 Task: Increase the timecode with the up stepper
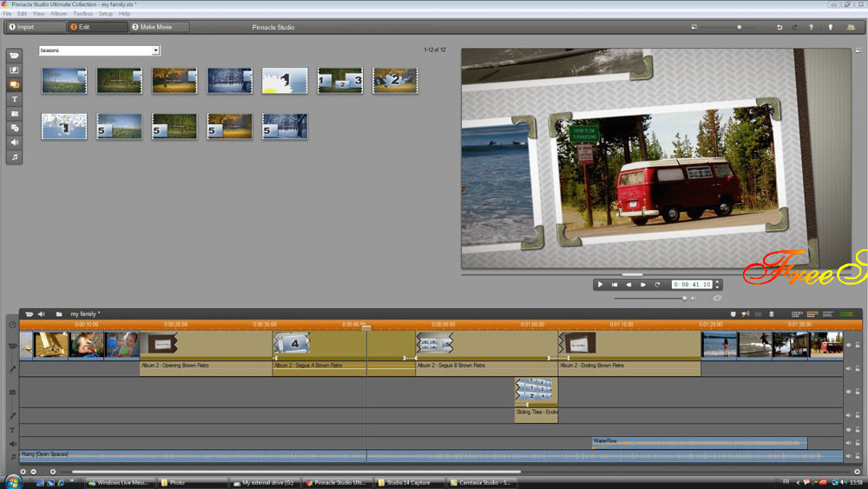718,282
